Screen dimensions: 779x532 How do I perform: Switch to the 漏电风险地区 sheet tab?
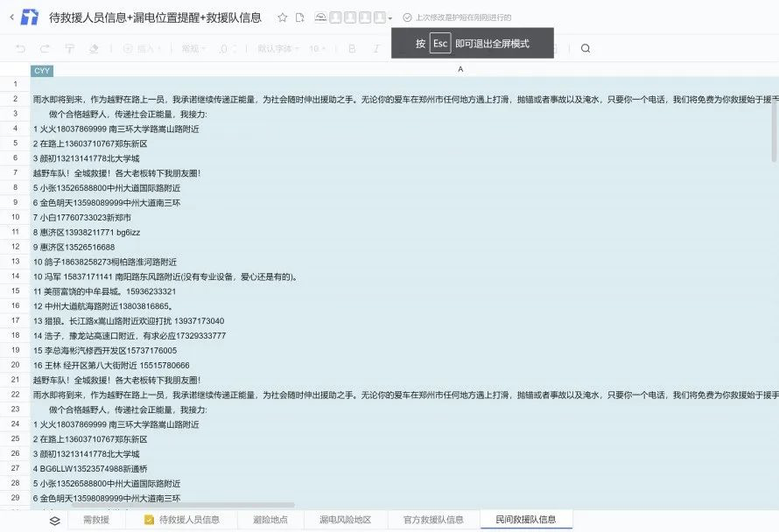click(345, 520)
